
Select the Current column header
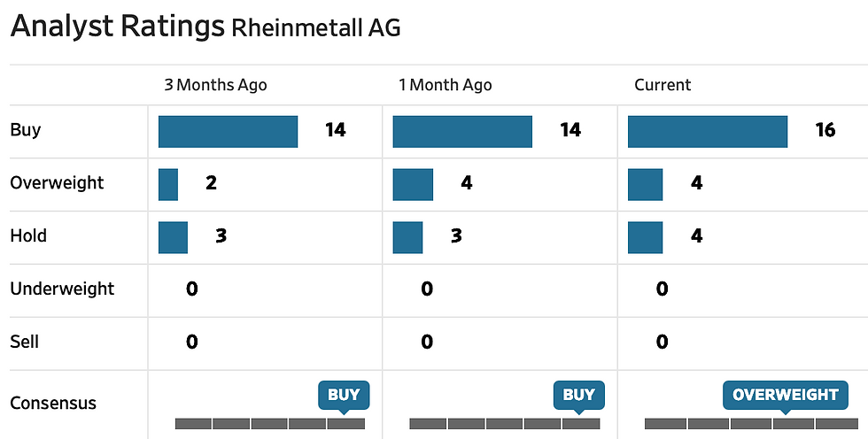coord(663,85)
